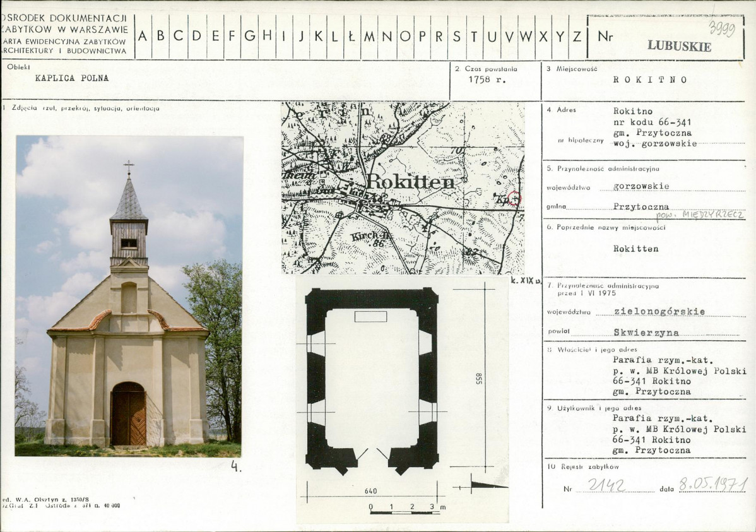The width and height of the screenshot is (756, 532).
Task: Click the historical map showing Rokitten
Action: click(403, 187)
